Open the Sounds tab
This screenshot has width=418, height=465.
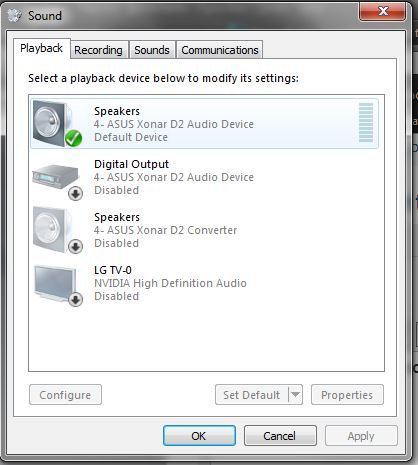pos(152,50)
